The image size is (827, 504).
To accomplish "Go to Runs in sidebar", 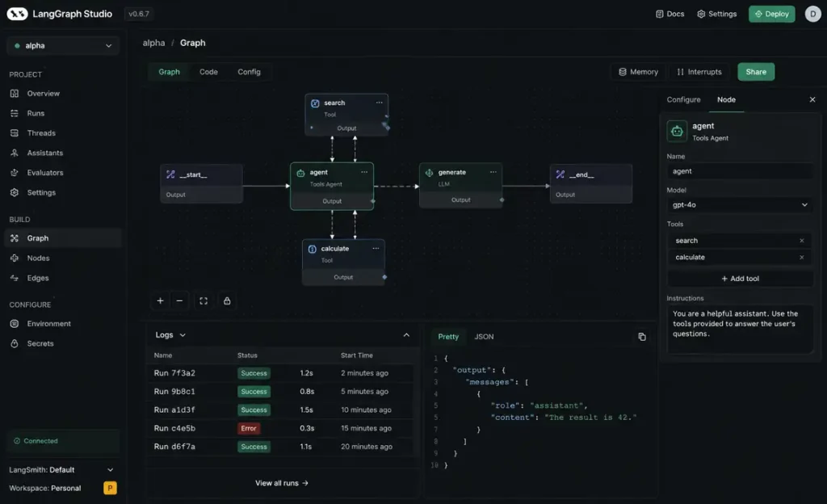I will pyautogui.click(x=36, y=113).
